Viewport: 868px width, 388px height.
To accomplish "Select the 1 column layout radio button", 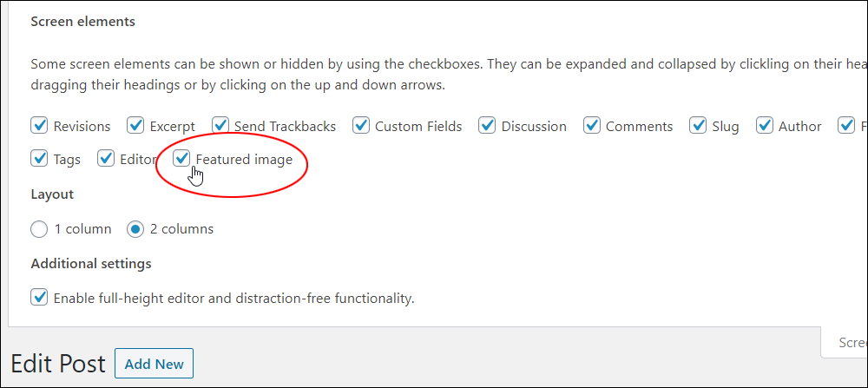I will tap(39, 228).
